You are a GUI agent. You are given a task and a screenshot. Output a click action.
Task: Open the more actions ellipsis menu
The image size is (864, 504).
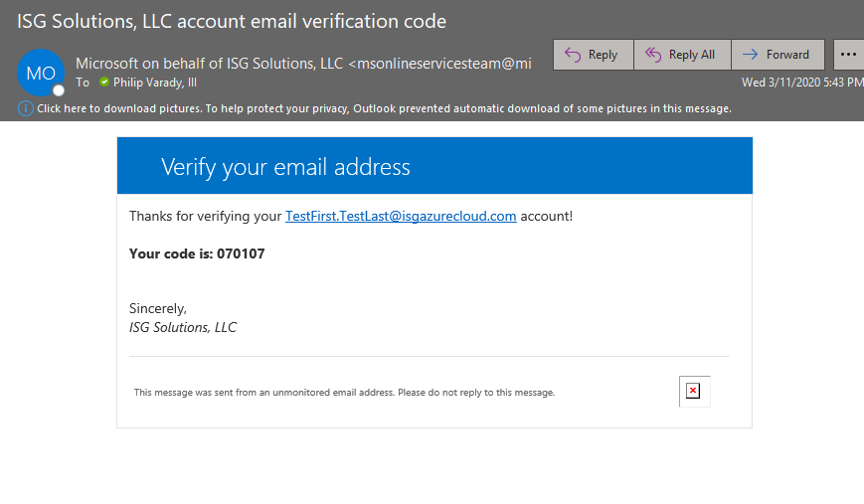coord(848,55)
